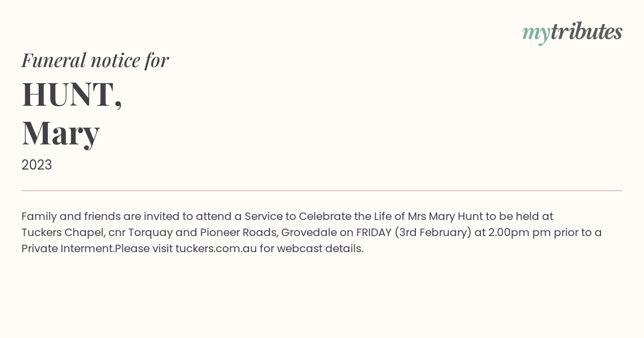The height and width of the screenshot is (338, 644).
Task: Click the mytributes logo
Action: pyautogui.click(x=572, y=33)
